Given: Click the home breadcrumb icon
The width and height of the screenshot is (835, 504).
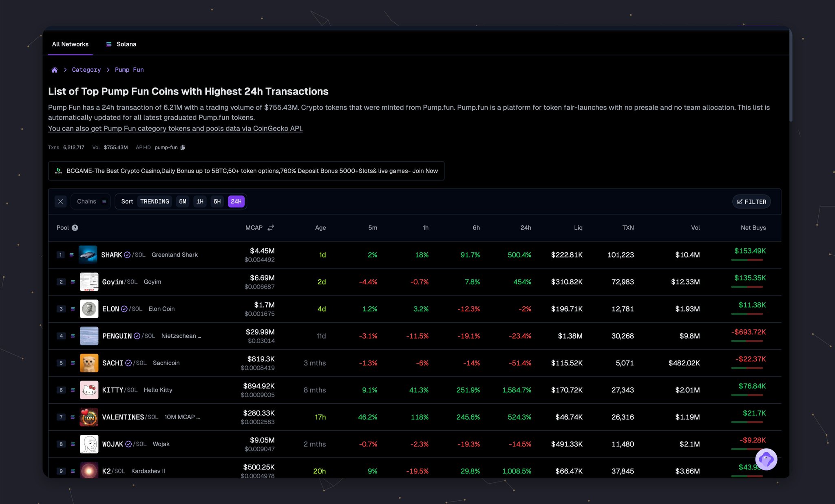Looking at the screenshot, I should [54, 70].
